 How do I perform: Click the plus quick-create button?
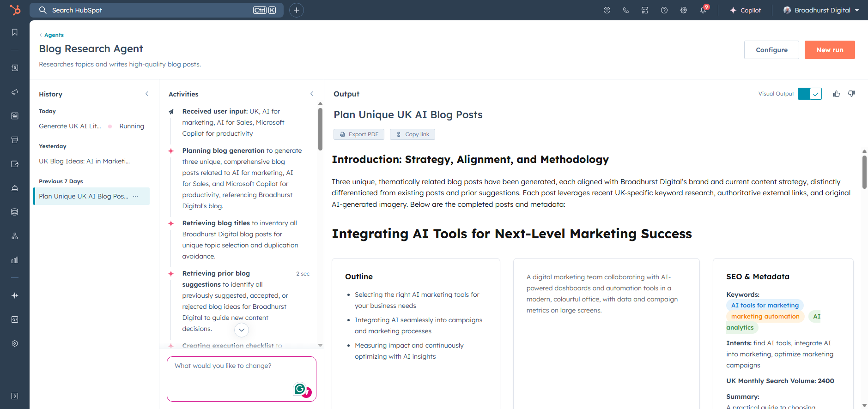297,10
